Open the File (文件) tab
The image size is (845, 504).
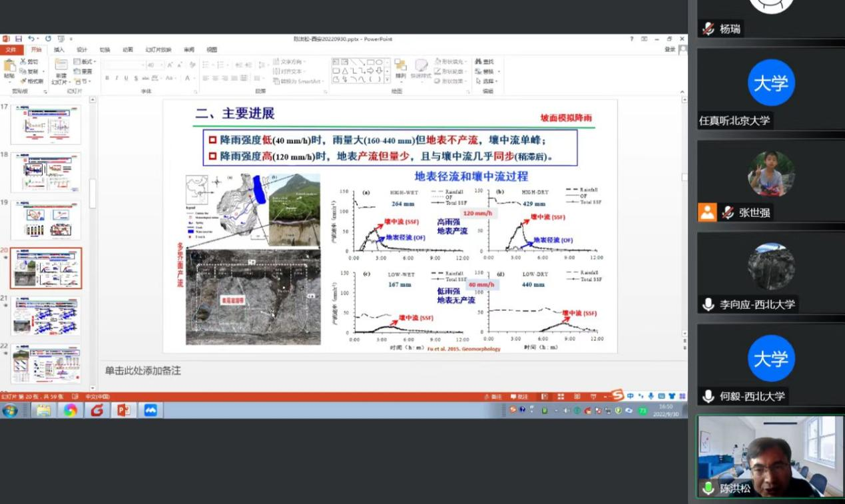click(x=10, y=49)
